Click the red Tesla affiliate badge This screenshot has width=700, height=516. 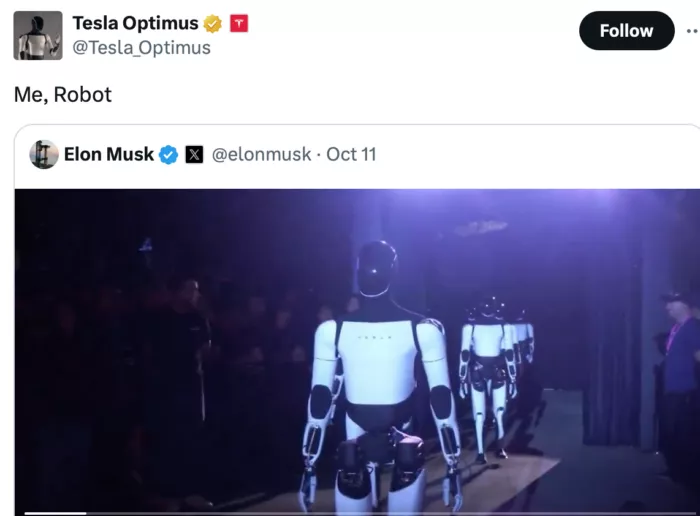click(239, 23)
